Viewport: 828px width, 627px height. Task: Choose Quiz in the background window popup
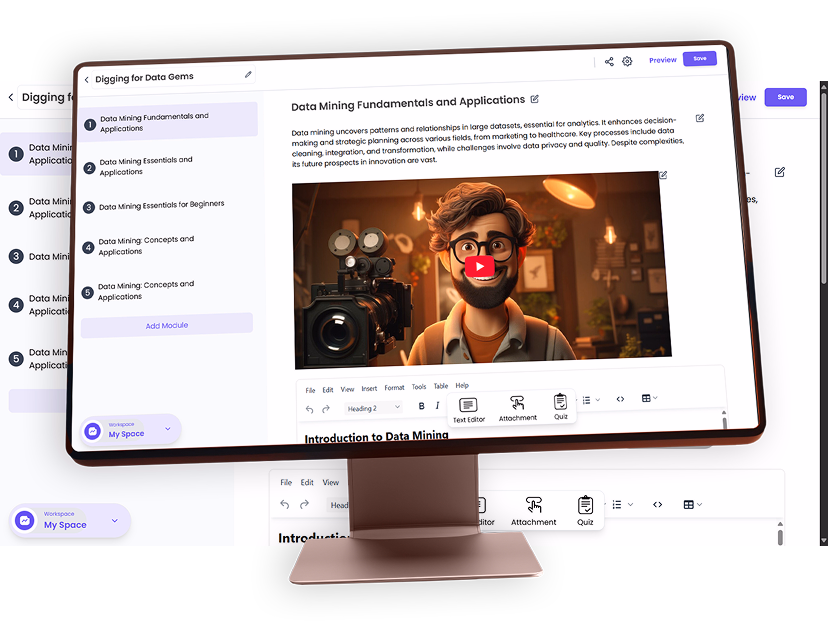(x=585, y=511)
